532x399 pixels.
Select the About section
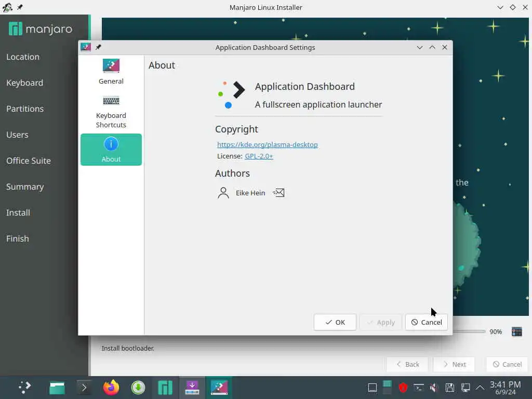111,150
